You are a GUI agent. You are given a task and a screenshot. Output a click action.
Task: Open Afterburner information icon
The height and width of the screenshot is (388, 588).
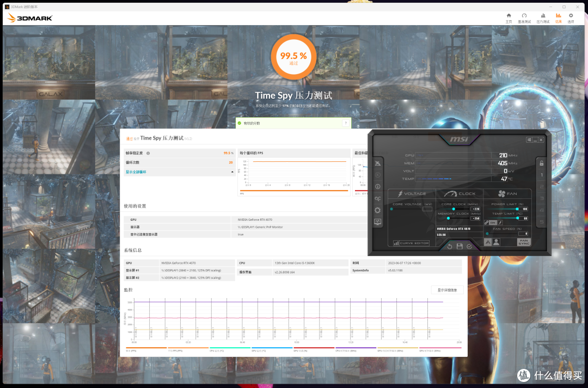pyautogui.click(x=378, y=186)
